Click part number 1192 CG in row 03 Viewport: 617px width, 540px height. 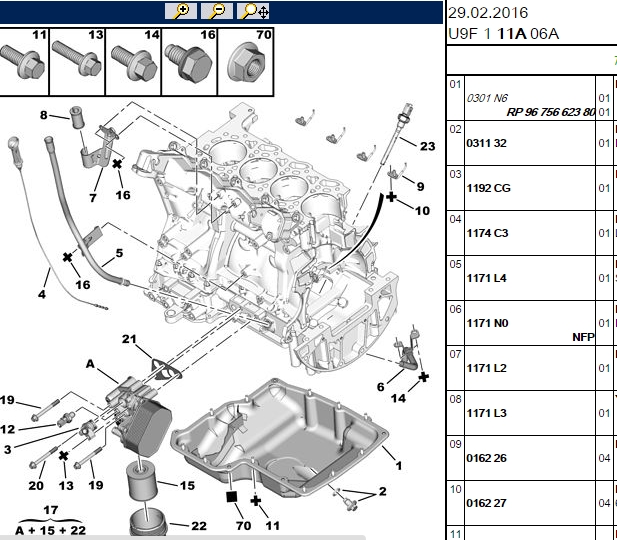pyautogui.click(x=488, y=188)
